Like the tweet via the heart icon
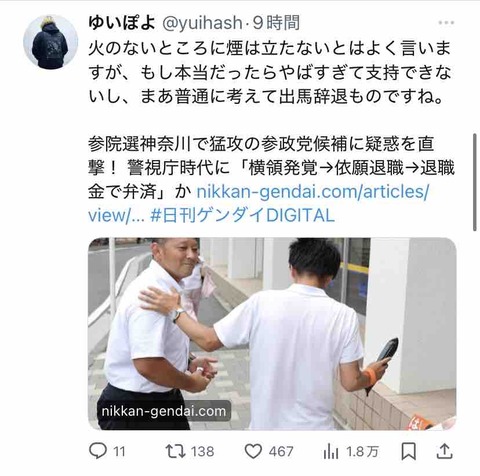The width and height of the screenshot is (480, 476). tap(253, 452)
